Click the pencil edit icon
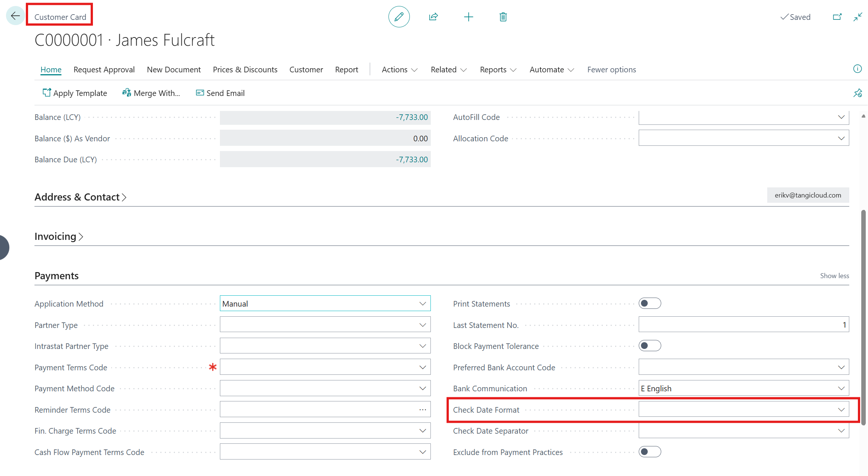Image resolution: width=868 pixels, height=476 pixels. pyautogui.click(x=399, y=17)
